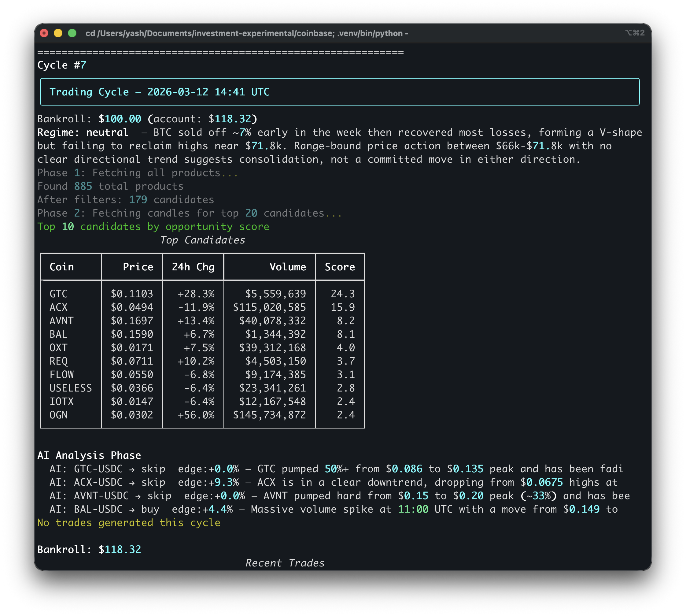Click the 'AI Analysis Phase' heading
This screenshot has width=686, height=616.
pos(89,455)
